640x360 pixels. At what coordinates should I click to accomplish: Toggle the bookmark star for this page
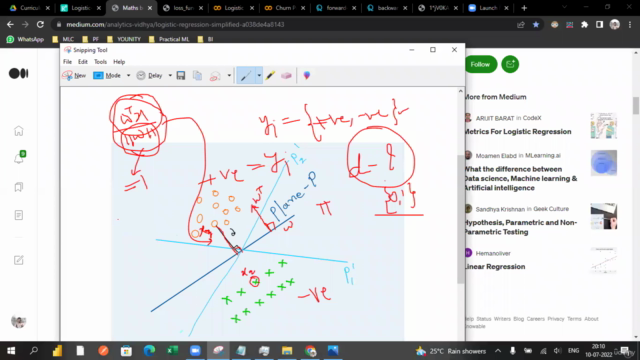(536, 24)
